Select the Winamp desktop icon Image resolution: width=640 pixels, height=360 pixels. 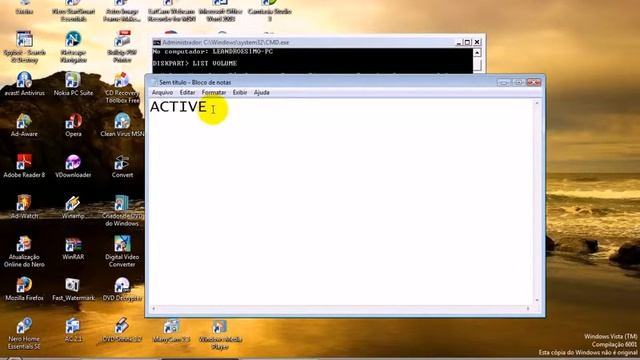[x=73, y=207]
